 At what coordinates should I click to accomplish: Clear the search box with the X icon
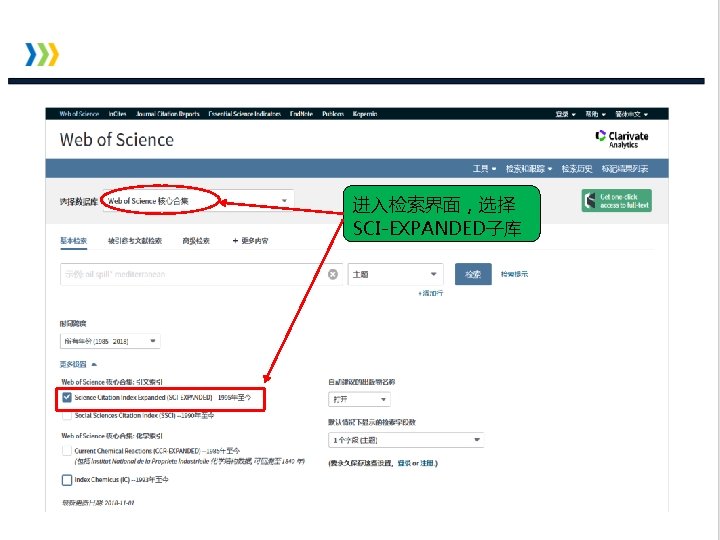[x=333, y=274]
